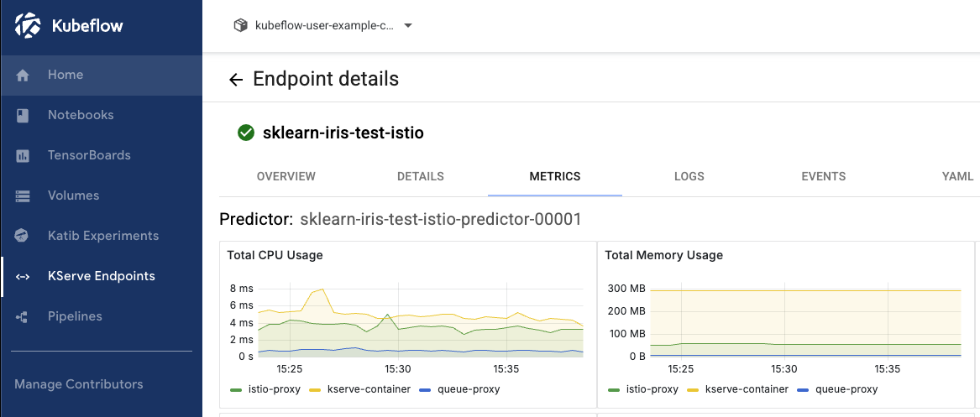This screenshot has width=980, height=417.
Task: Click the Katib Experiments icon
Action: point(23,236)
